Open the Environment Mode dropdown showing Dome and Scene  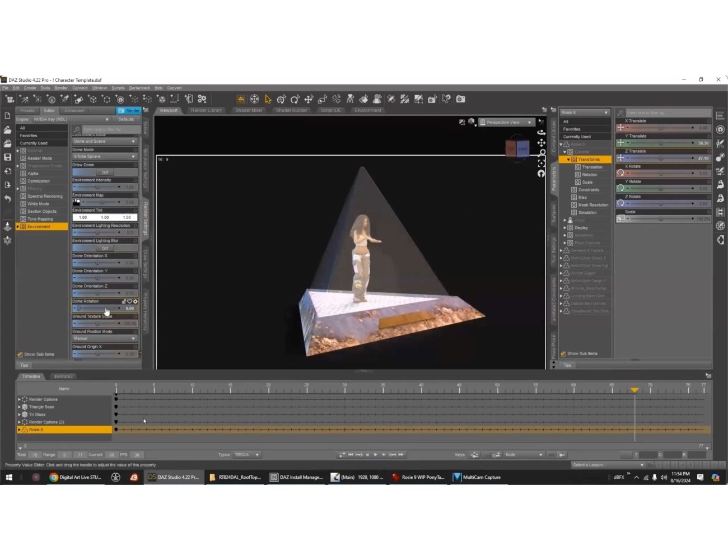click(105, 141)
